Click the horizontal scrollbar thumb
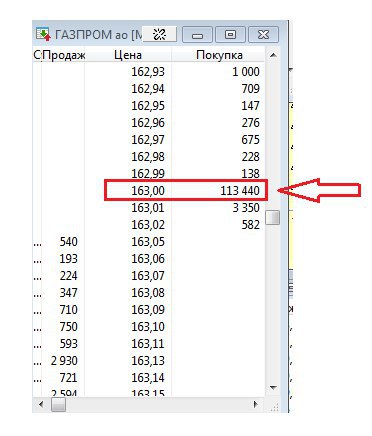 (58, 405)
